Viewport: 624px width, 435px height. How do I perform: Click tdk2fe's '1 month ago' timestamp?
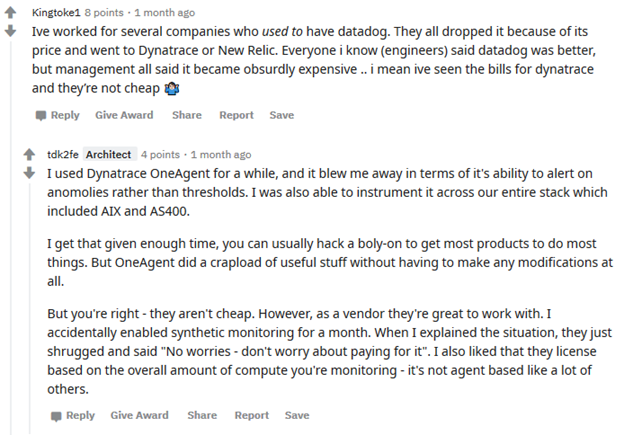coord(220,155)
